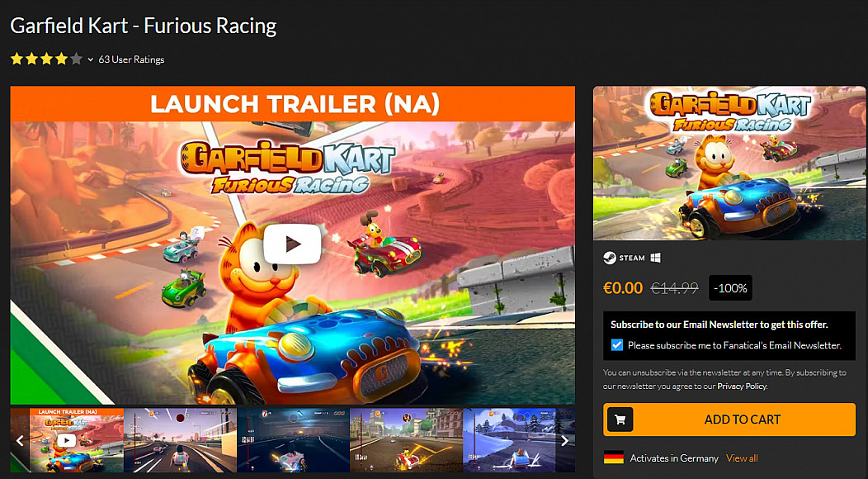This screenshot has height=479, width=868.
Task: Uncheck the Fanatical email newsletter checkbox
Action: [616, 345]
